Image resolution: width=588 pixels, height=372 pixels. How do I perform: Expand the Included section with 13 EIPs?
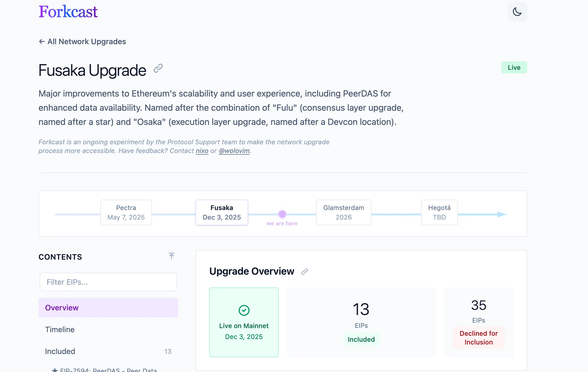tap(108, 351)
